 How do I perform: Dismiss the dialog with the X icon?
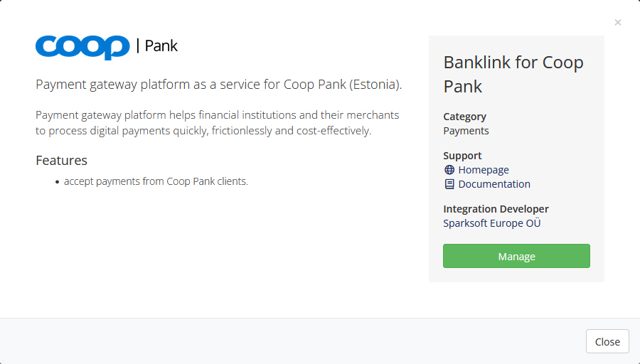(618, 23)
